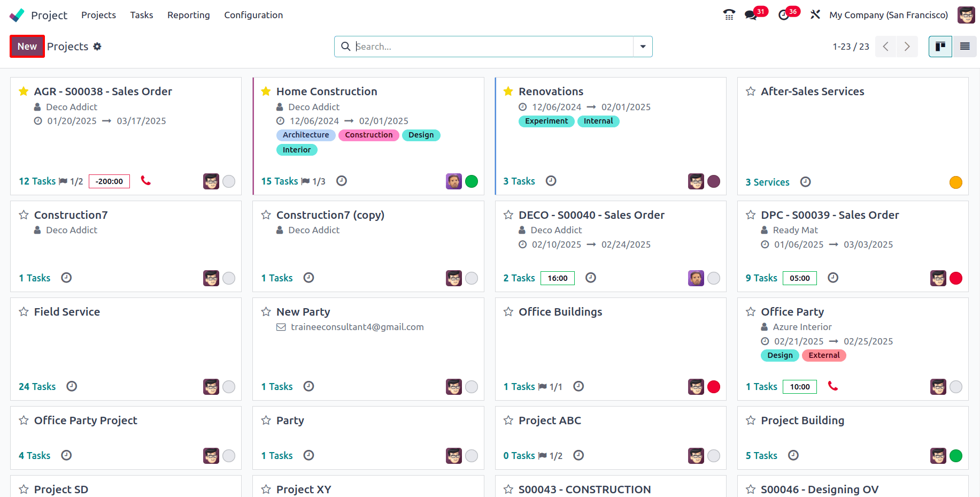Switch to Kanban view
Viewport: 980px width, 497px height.
[x=940, y=47]
